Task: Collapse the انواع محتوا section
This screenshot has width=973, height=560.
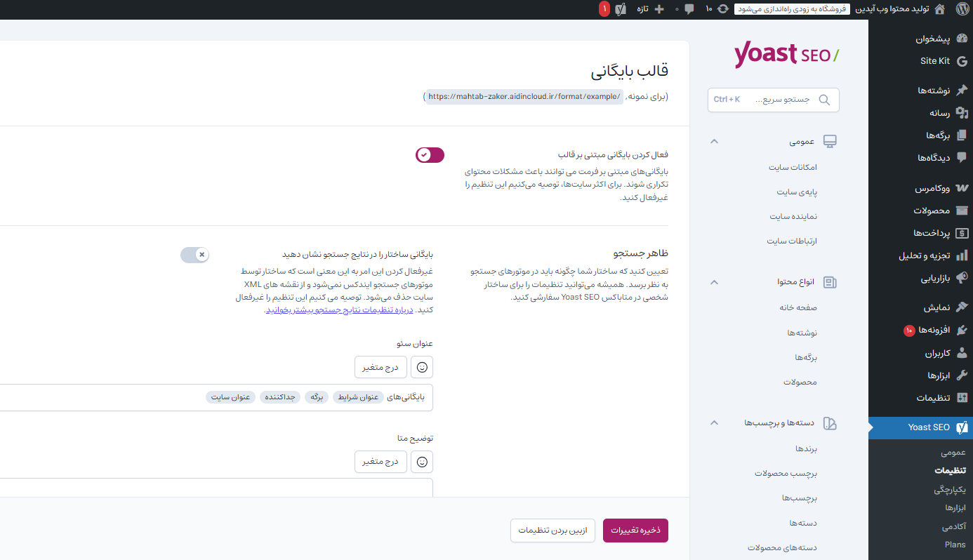Action: (714, 282)
